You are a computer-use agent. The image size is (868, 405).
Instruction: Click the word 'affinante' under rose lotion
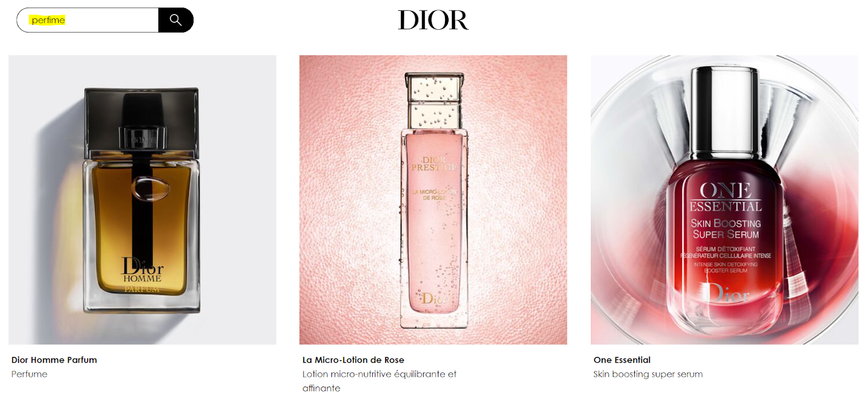(321, 388)
